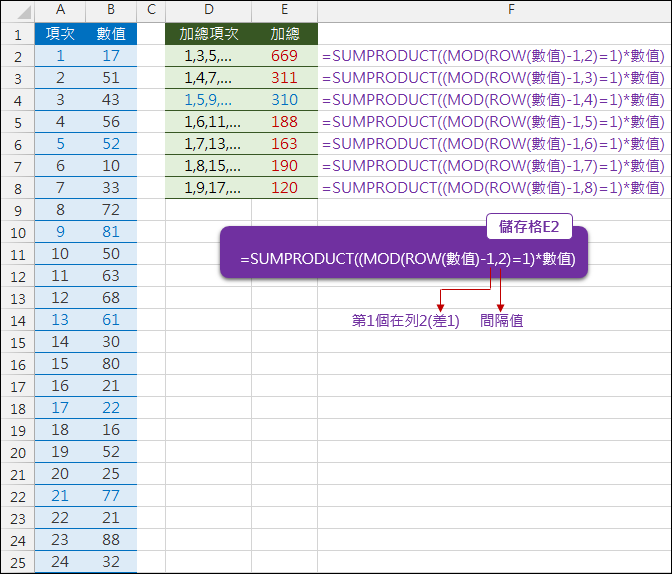
Task: Select value cell B13 showing 68
Action: (x=111, y=298)
